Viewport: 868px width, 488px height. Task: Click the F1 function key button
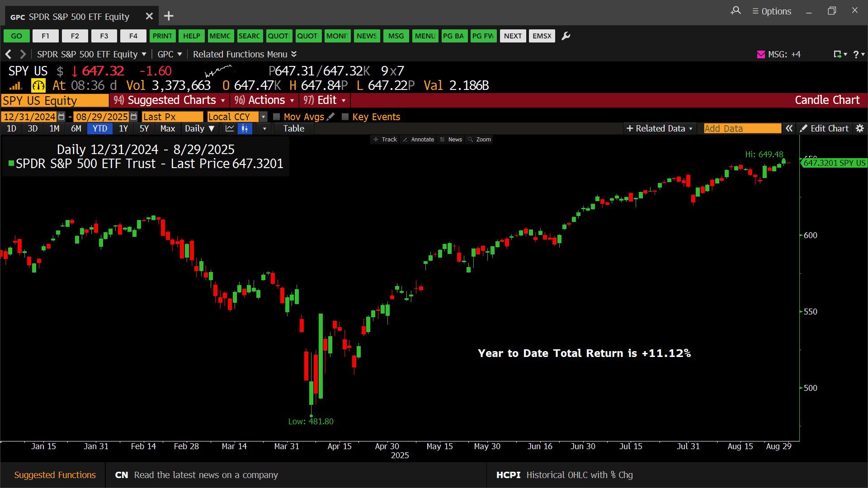(46, 36)
